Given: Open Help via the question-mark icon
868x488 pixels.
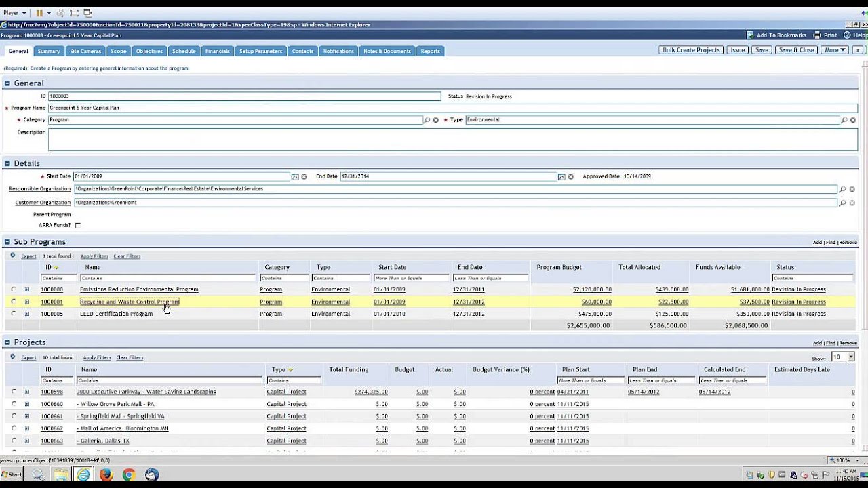Looking at the screenshot, I should coord(848,35).
